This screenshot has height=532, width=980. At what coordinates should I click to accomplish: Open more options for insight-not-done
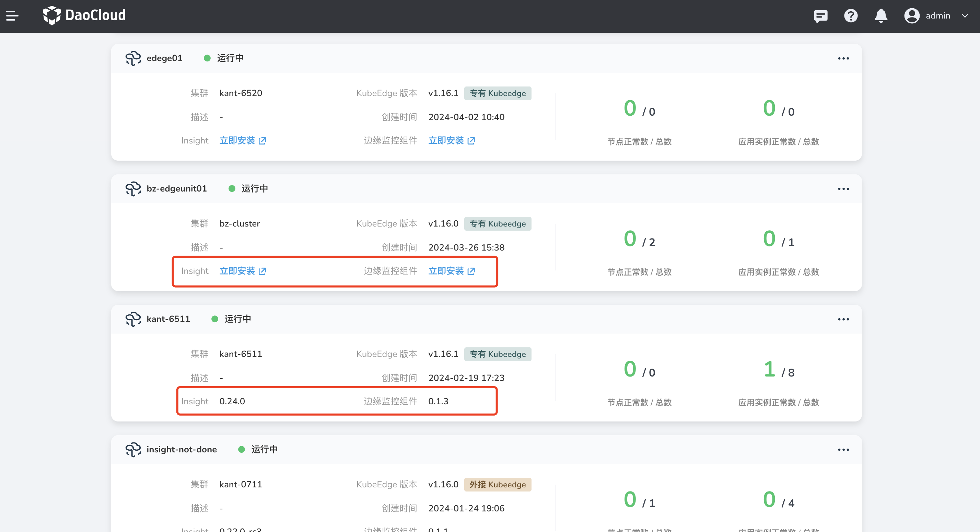tap(843, 450)
